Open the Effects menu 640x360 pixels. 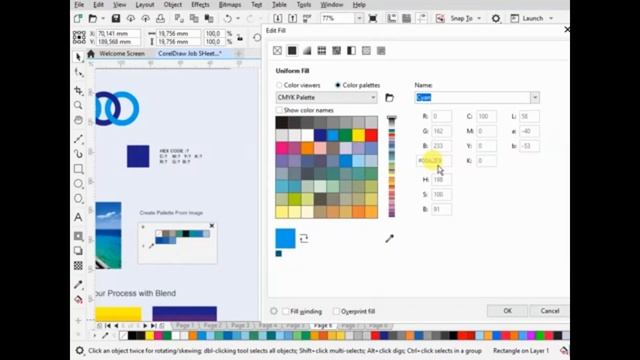tap(200, 5)
